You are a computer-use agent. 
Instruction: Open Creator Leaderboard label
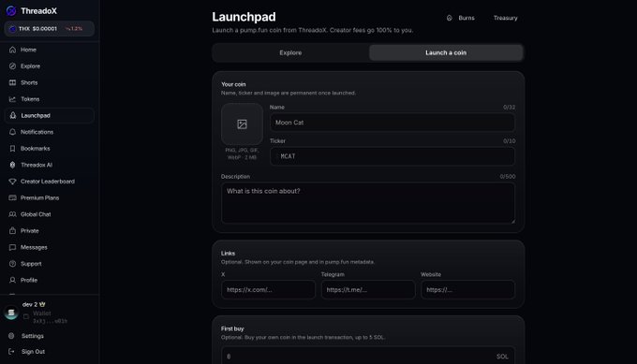click(48, 182)
